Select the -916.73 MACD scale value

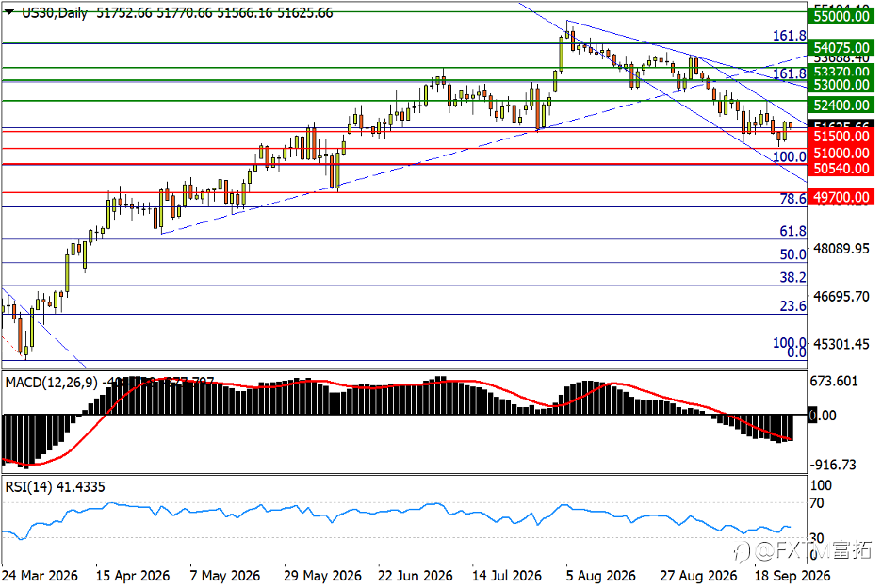point(833,465)
